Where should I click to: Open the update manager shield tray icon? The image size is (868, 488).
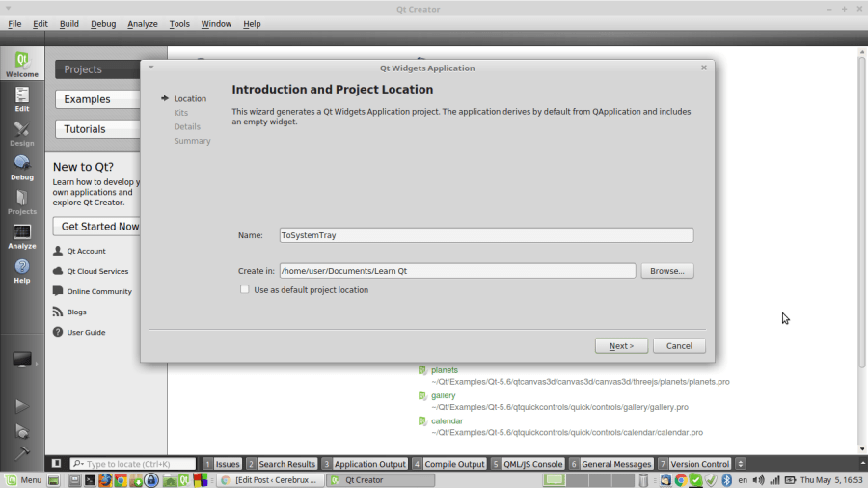click(x=711, y=480)
